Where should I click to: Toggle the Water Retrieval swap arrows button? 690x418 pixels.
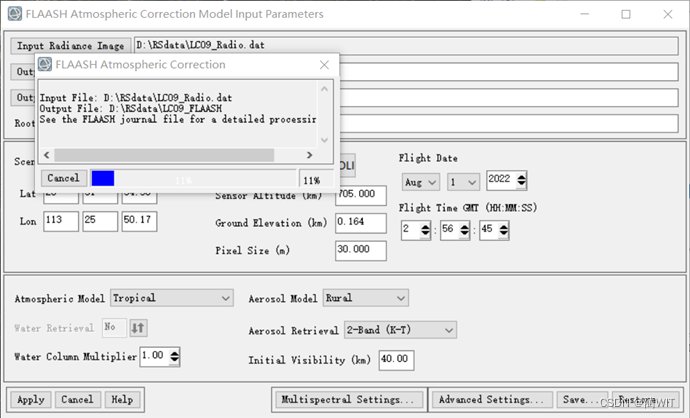[x=138, y=328]
